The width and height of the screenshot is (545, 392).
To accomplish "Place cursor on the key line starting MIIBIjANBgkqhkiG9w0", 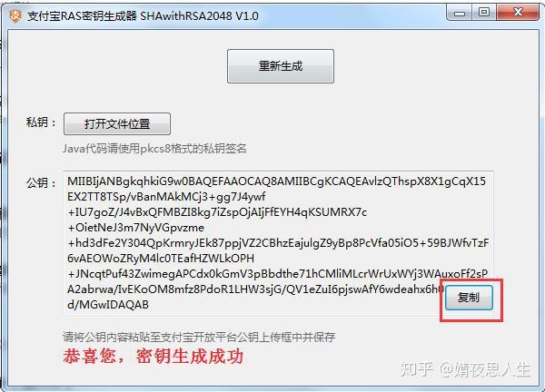I will pos(276,181).
